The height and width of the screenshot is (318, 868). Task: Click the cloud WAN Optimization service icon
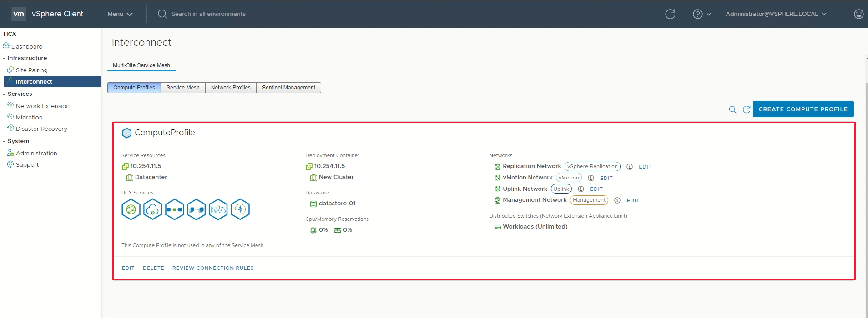point(153,209)
